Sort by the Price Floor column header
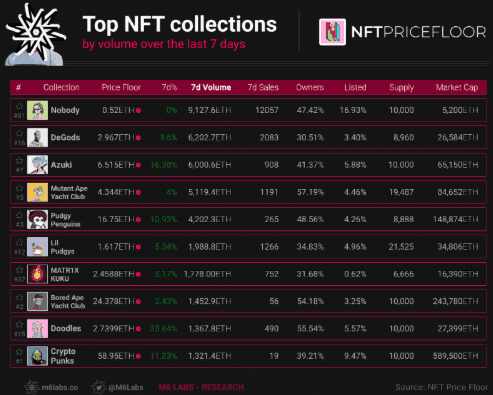 pyautogui.click(x=121, y=87)
